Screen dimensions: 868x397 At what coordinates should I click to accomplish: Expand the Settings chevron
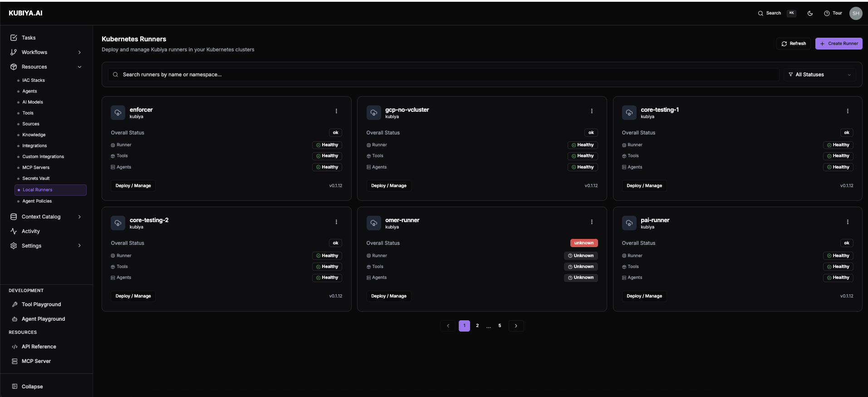[x=79, y=246]
